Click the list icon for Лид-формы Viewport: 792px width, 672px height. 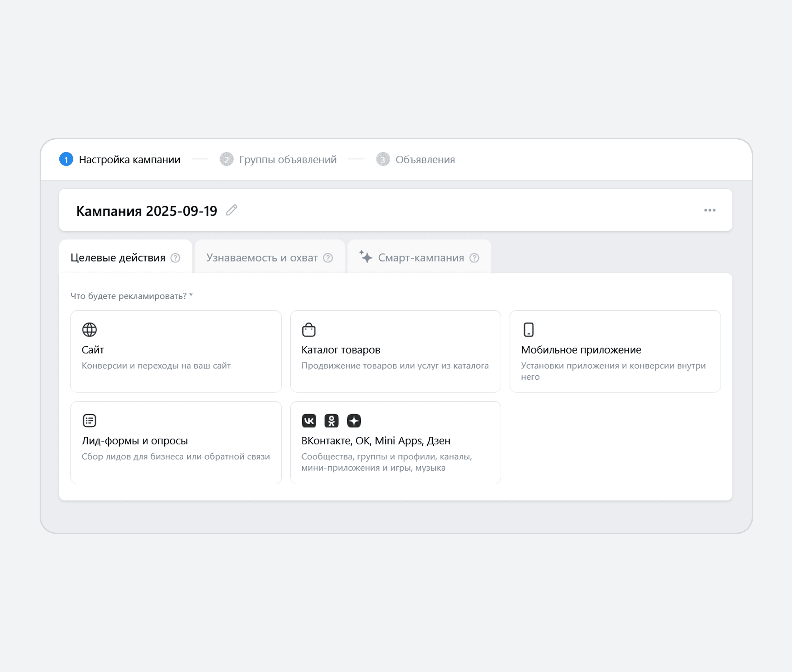pos(90,421)
